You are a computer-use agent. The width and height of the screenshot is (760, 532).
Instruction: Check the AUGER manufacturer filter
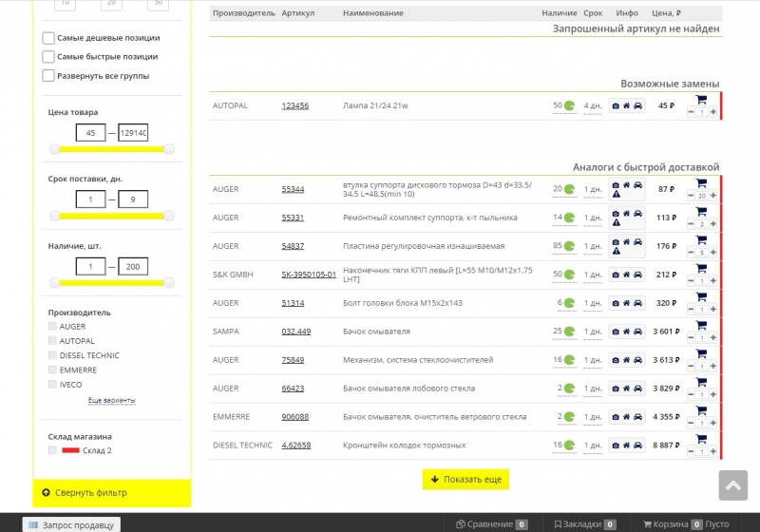coord(52,326)
